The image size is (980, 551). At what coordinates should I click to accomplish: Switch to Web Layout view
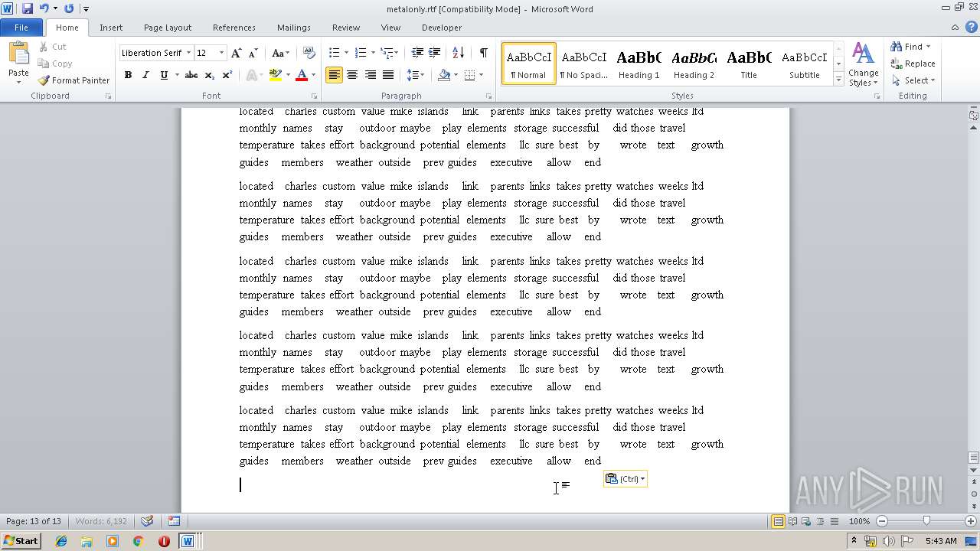[x=805, y=521]
